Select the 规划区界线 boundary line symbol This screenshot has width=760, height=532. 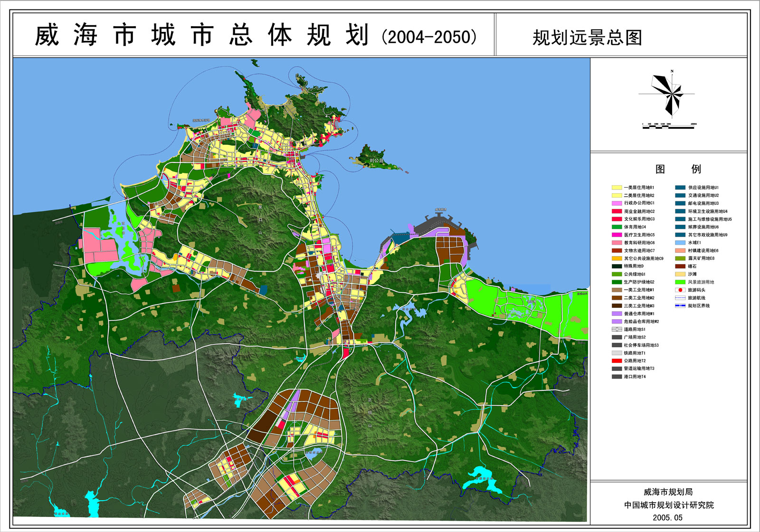680,305
